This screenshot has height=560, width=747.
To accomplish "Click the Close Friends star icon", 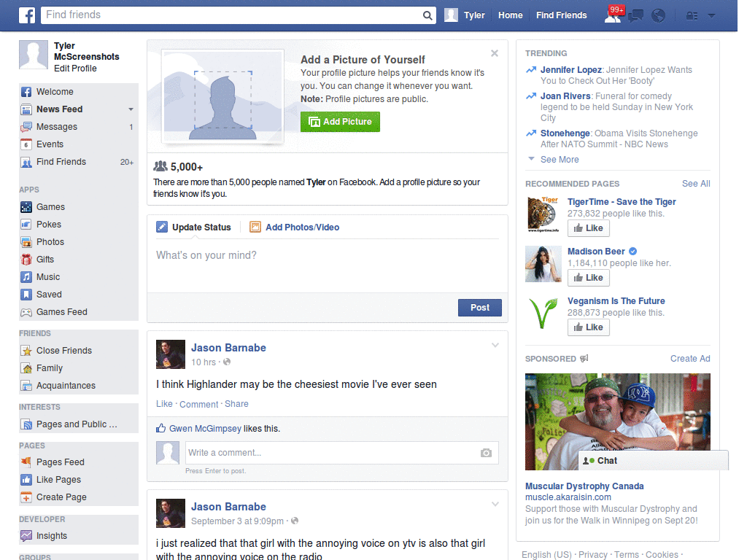I will [x=26, y=351].
